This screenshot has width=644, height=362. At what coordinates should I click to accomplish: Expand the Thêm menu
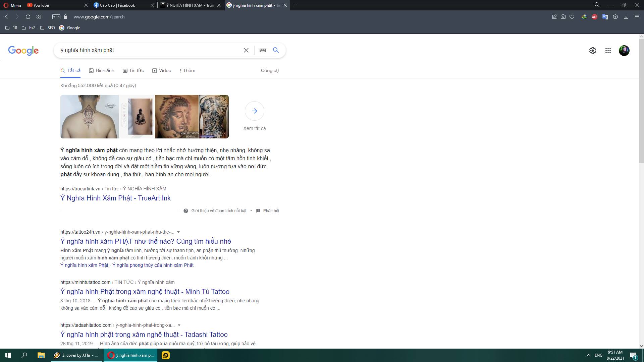click(x=187, y=71)
